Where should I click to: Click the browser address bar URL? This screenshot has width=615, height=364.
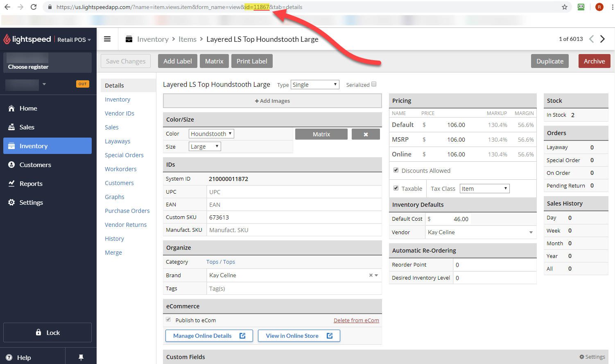(179, 7)
